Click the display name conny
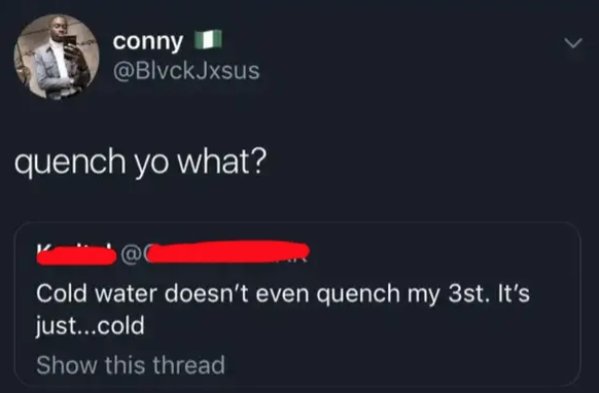Screen dimensions: 599x393 [x=147, y=41]
